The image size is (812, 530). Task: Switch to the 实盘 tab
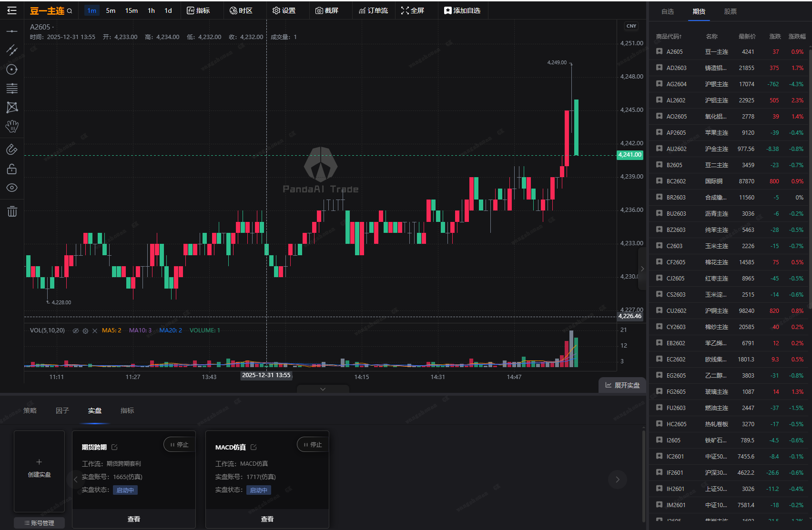pyautogui.click(x=95, y=410)
